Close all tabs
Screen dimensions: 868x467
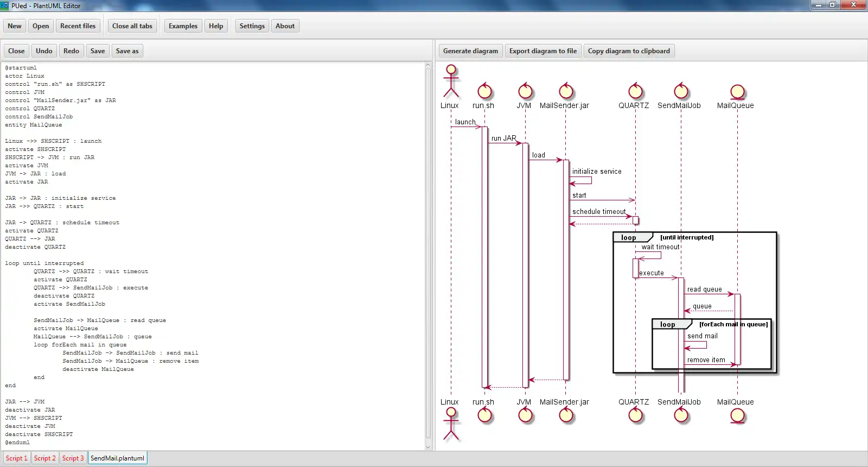pyautogui.click(x=132, y=26)
